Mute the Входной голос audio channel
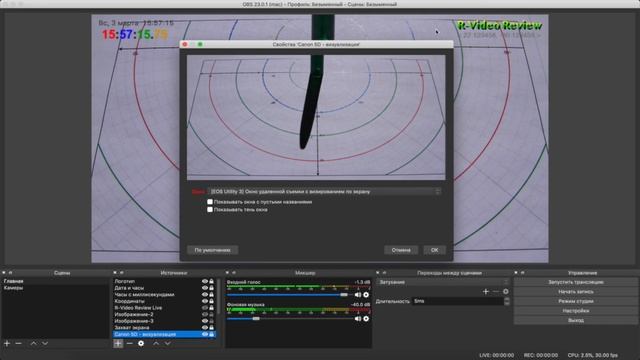 [358, 295]
